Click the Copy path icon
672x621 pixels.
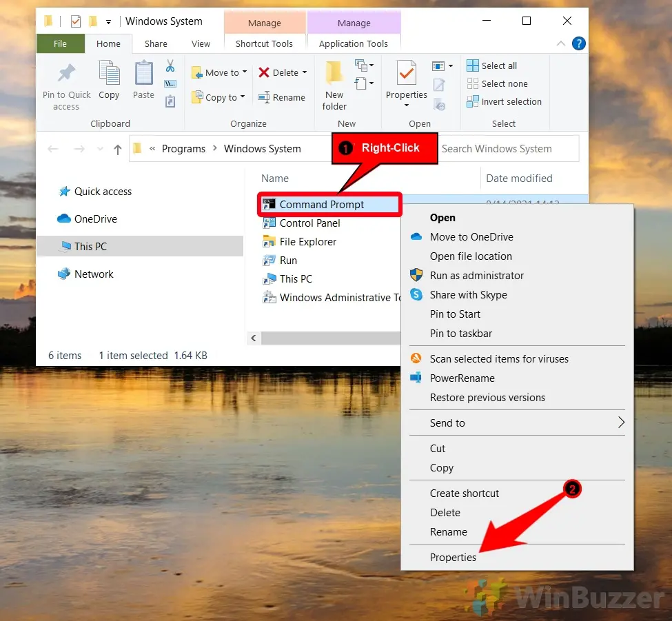click(170, 83)
